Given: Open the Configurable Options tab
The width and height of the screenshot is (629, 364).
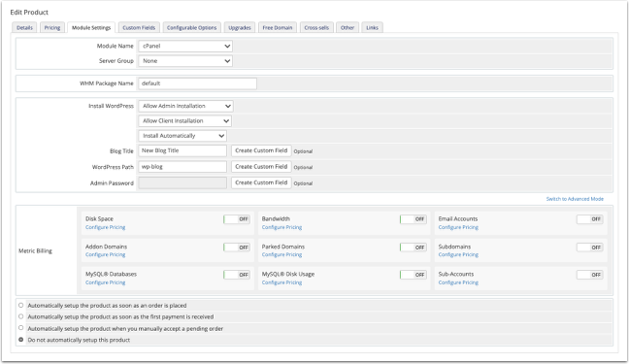Looking at the screenshot, I should pyautogui.click(x=192, y=28).
